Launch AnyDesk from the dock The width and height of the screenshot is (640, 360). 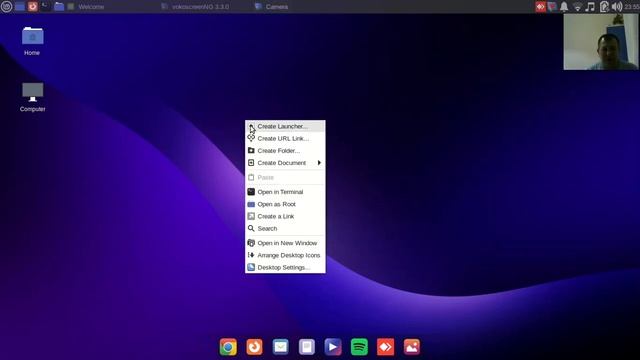385,347
